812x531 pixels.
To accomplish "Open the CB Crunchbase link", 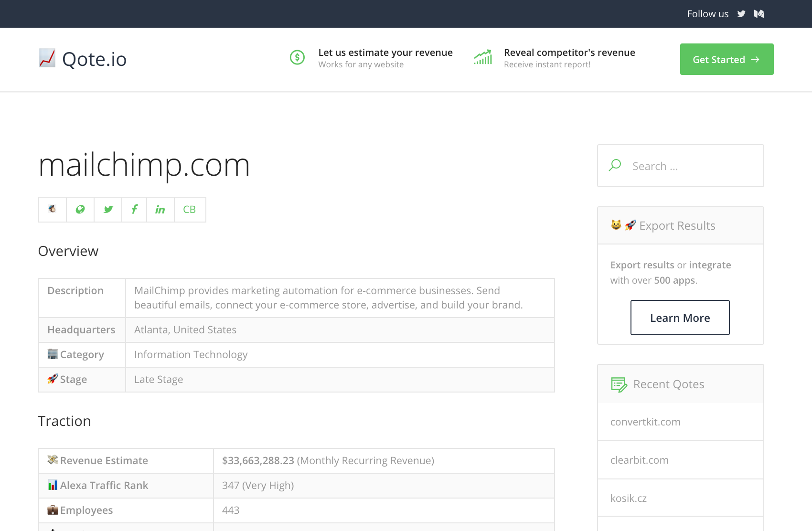I will pos(190,209).
